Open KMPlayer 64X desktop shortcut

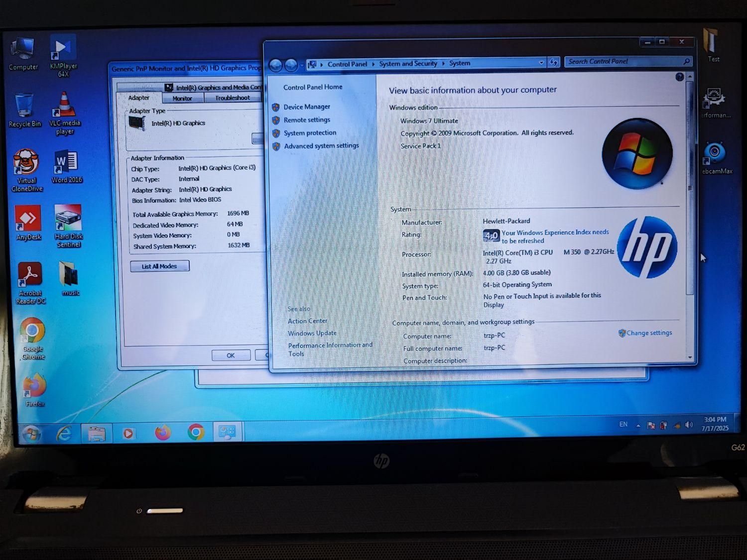(x=63, y=56)
